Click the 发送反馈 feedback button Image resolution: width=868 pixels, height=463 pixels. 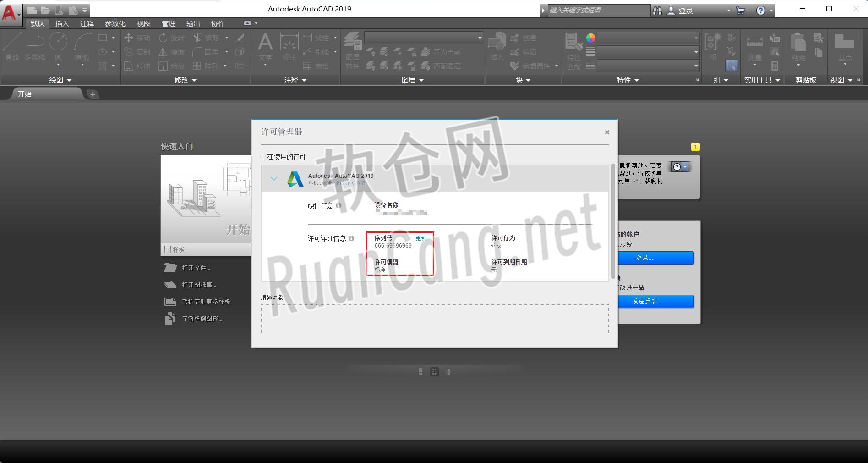656,301
